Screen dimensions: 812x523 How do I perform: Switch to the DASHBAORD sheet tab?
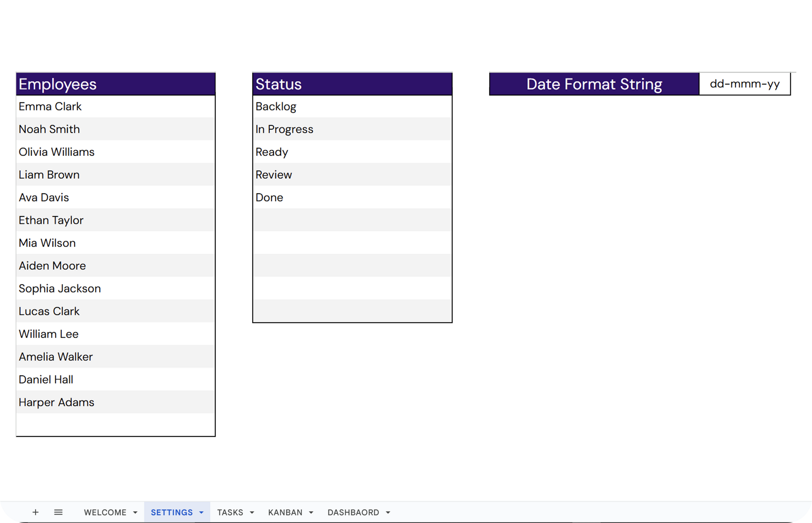pyautogui.click(x=353, y=512)
